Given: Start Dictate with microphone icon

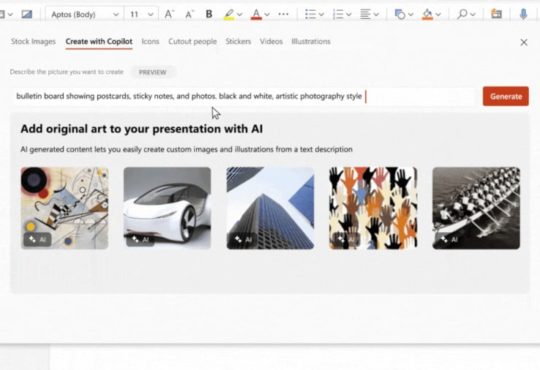Looking at the screenshot, I should pos(523,14).
